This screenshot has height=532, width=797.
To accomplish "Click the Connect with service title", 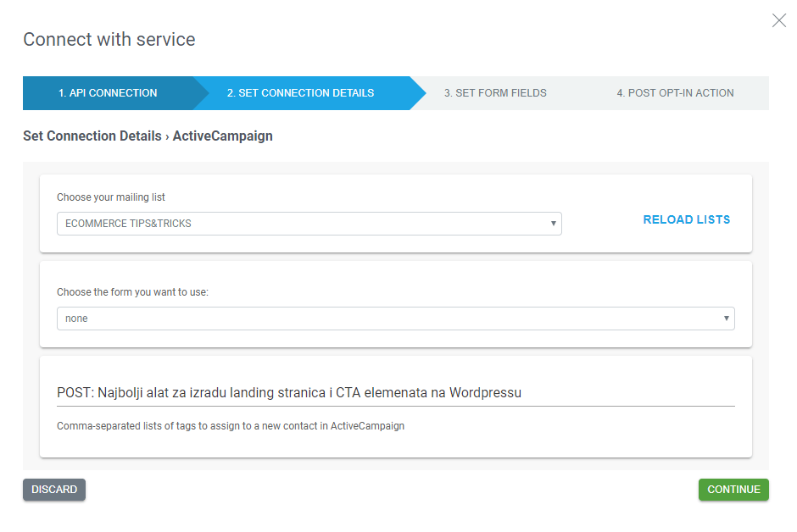I will 109,39.
